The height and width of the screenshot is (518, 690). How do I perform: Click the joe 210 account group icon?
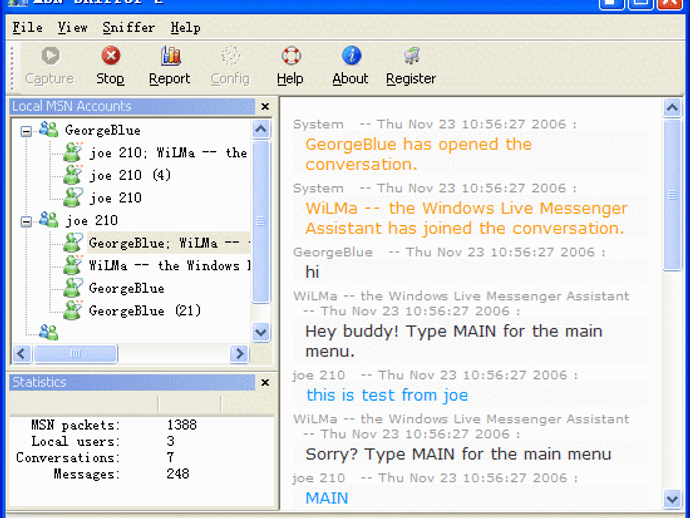(48, 220)
